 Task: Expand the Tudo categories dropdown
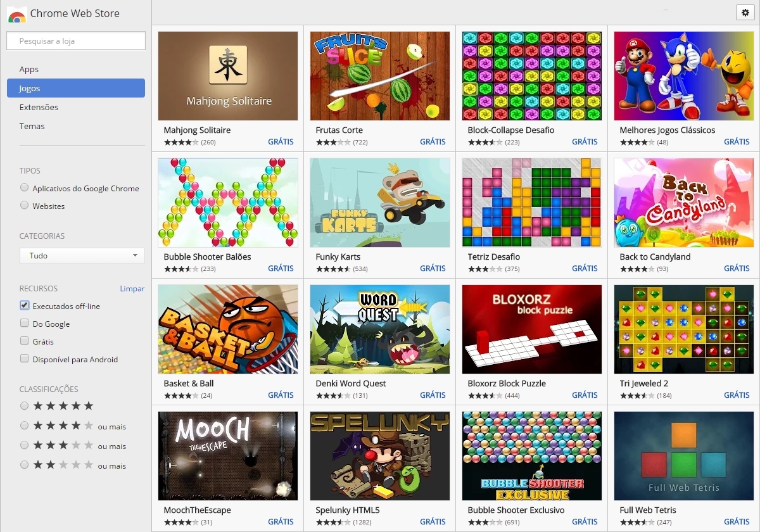point(82,256)
